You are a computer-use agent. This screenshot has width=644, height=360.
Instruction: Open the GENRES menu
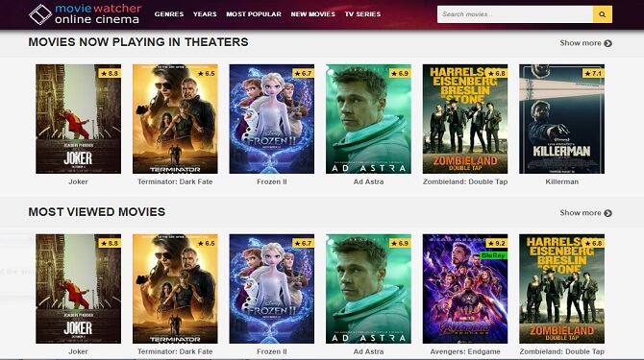tap(169, 14)
